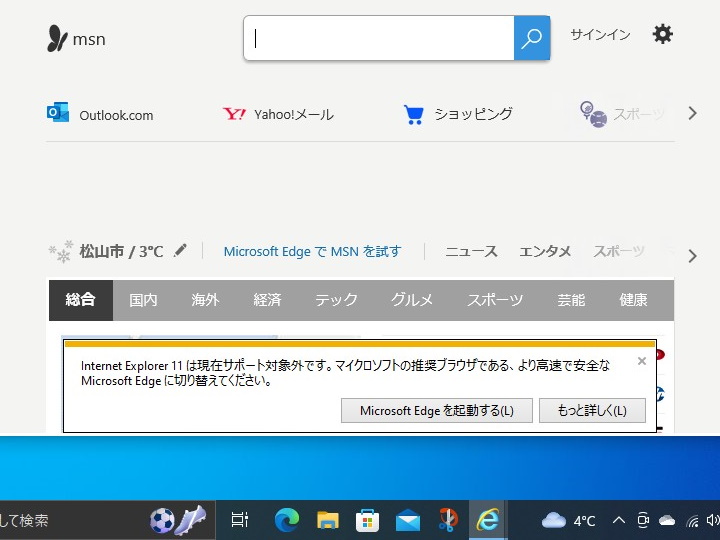Select the 海外 news tab
This screenshot has height=540, width=720.
[205, 300]
